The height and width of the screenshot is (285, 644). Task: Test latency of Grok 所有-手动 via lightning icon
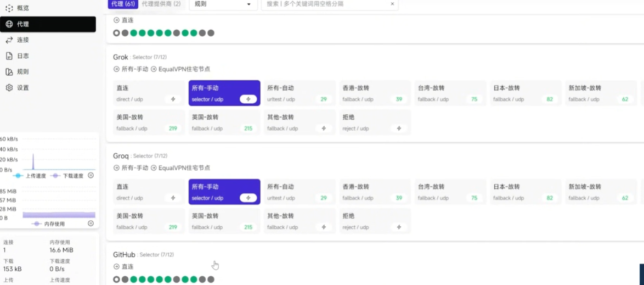point(248,99)
